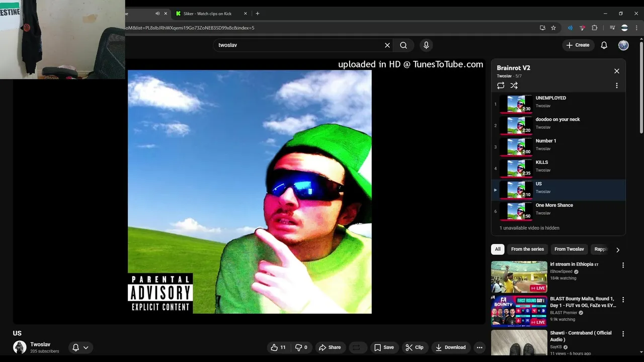This screenshot has width=644, height=362.
Task: Open the account avatar menu
Action: 623,45
